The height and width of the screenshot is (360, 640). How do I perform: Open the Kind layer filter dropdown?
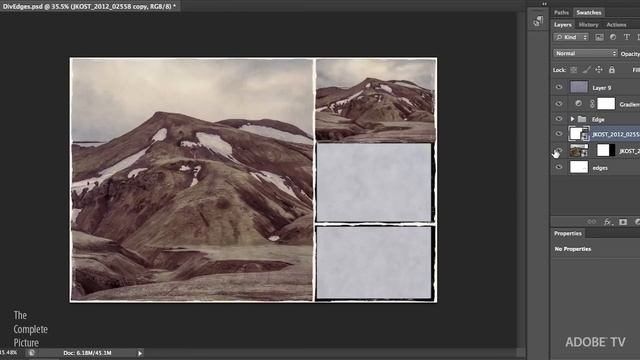(x=571, y=37)
